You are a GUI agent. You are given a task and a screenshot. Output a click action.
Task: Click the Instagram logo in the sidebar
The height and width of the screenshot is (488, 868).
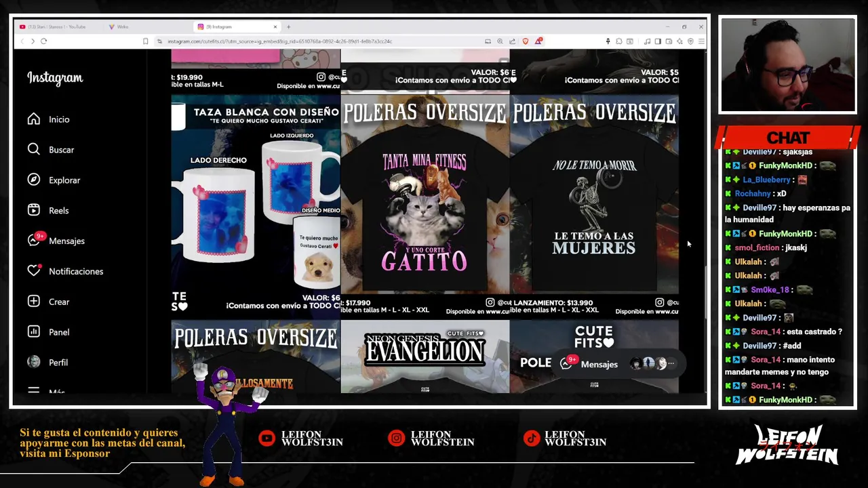coord(55,78)
